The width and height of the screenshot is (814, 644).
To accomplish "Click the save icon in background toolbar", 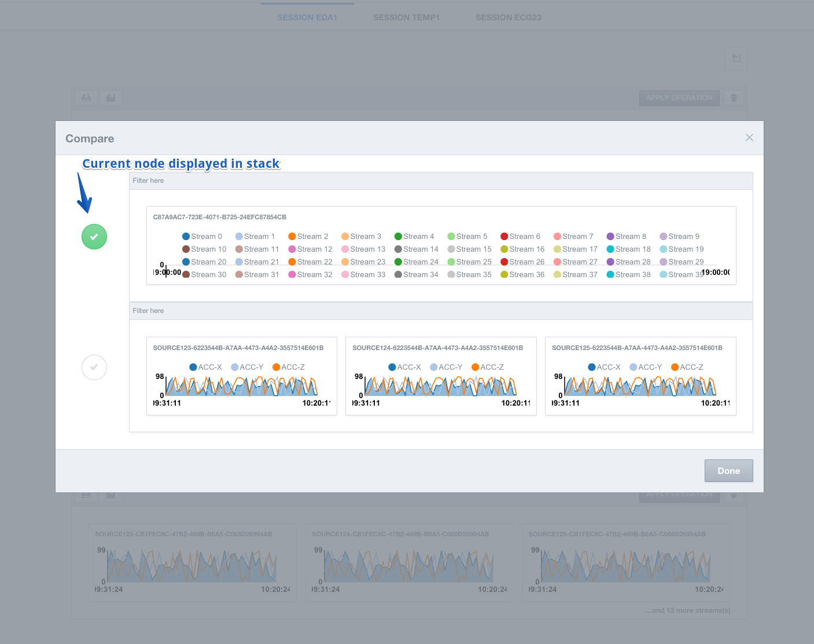I will coord(111,98).
